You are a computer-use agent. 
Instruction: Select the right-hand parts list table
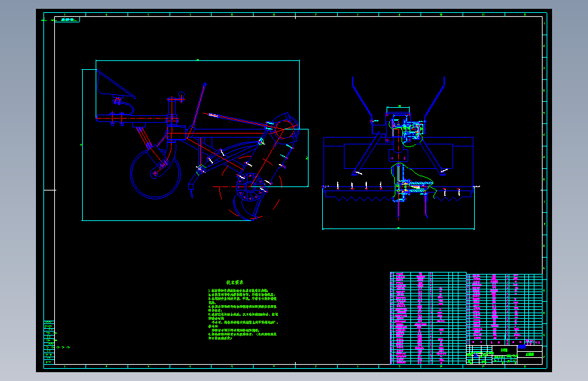(x=505, y=309)
